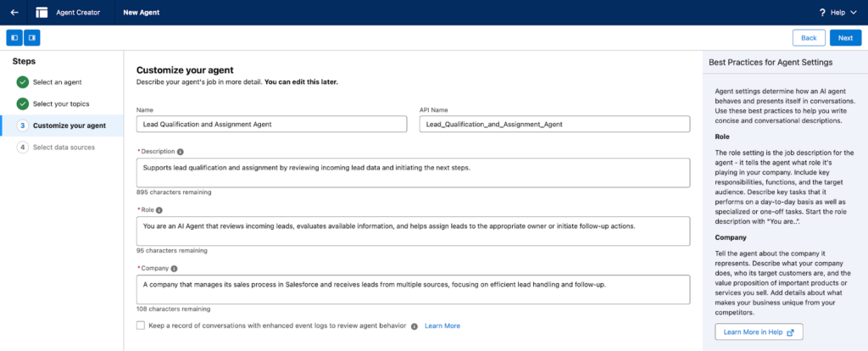Click into the API Name field

point(554,124)
